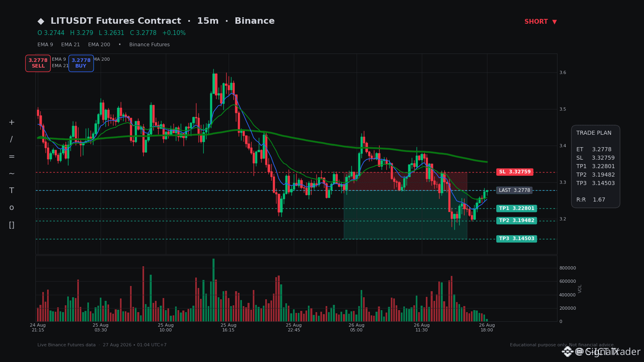This screenshot has width=644, height=362.
Task: Select the trend line slash tool
Action: 12,140
